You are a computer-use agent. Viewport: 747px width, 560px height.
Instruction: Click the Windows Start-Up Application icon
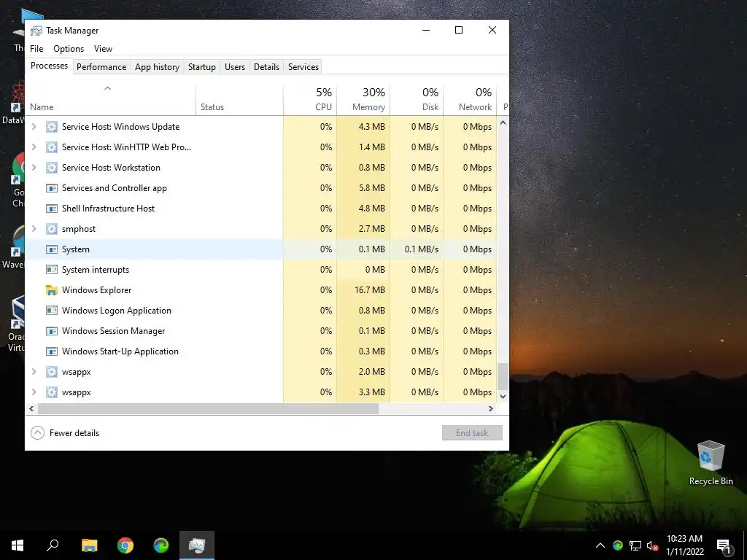coord(52,351)
